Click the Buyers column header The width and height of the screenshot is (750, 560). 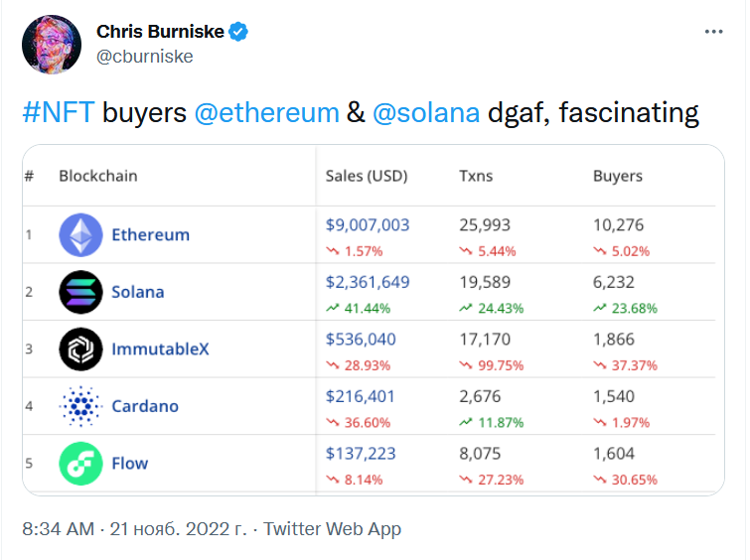click(618, 176)
